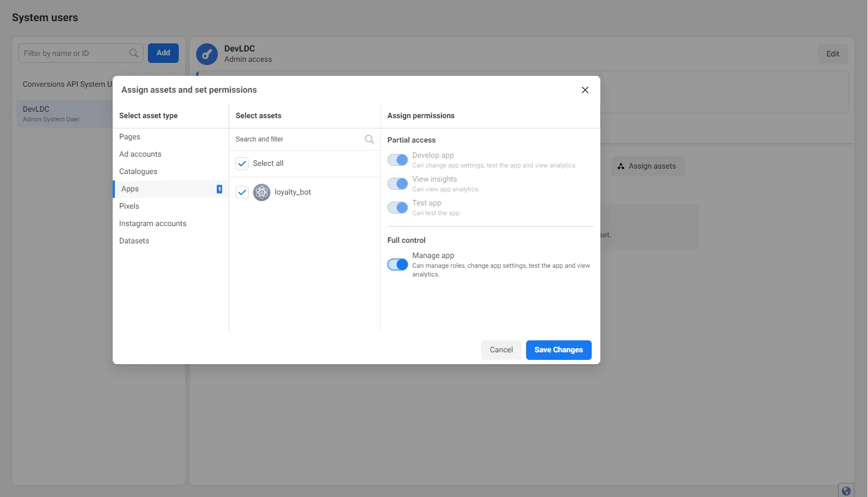Click the Develop app label
868x497 pixels.
point(433,156)
